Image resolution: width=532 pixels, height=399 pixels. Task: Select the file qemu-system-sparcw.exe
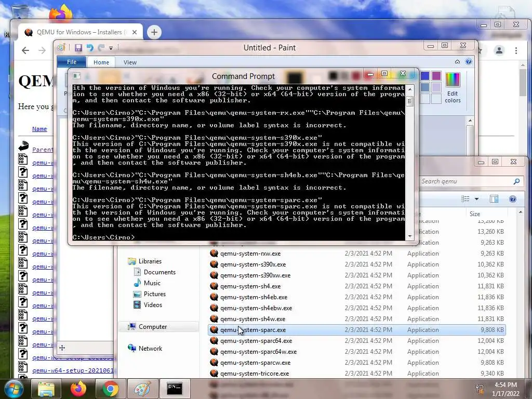coord(256,363)
